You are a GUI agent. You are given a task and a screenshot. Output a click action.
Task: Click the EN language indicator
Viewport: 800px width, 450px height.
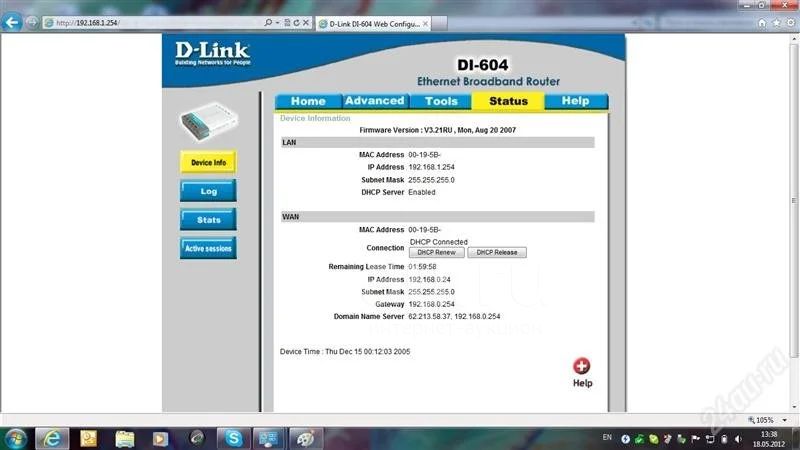point(607,437)
